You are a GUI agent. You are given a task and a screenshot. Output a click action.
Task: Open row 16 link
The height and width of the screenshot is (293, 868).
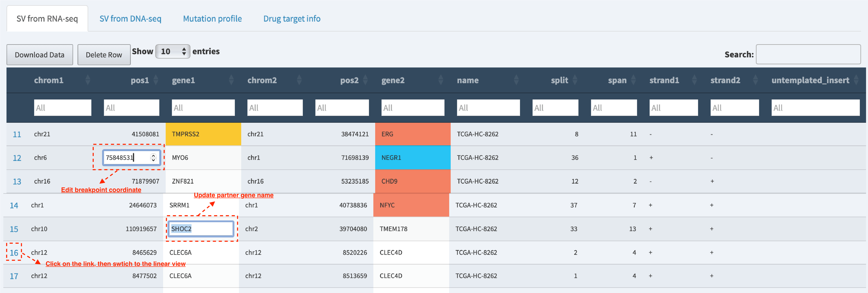tap(14, 253)
